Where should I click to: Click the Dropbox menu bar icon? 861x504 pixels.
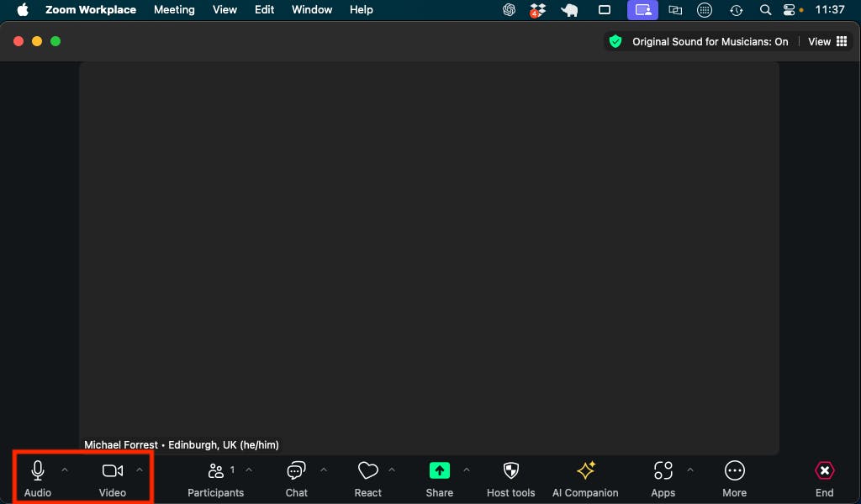[x=537, y=10]
